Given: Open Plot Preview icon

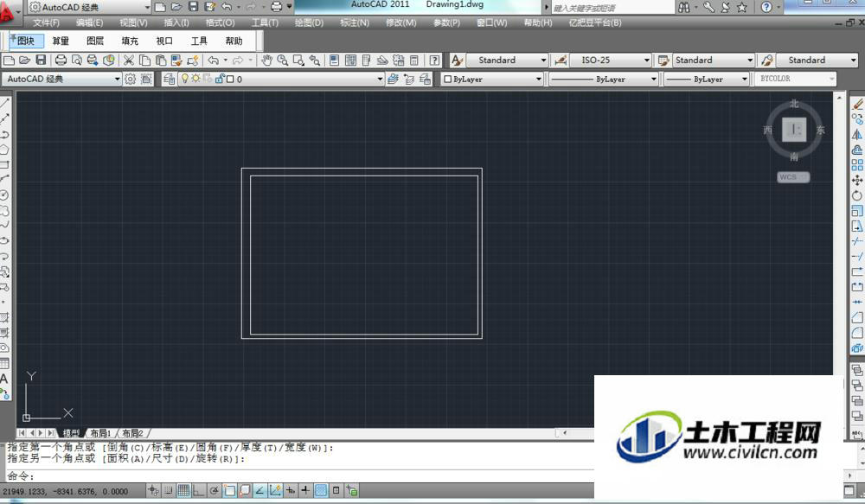Looking at the screenshot, I should pos(77,61).
